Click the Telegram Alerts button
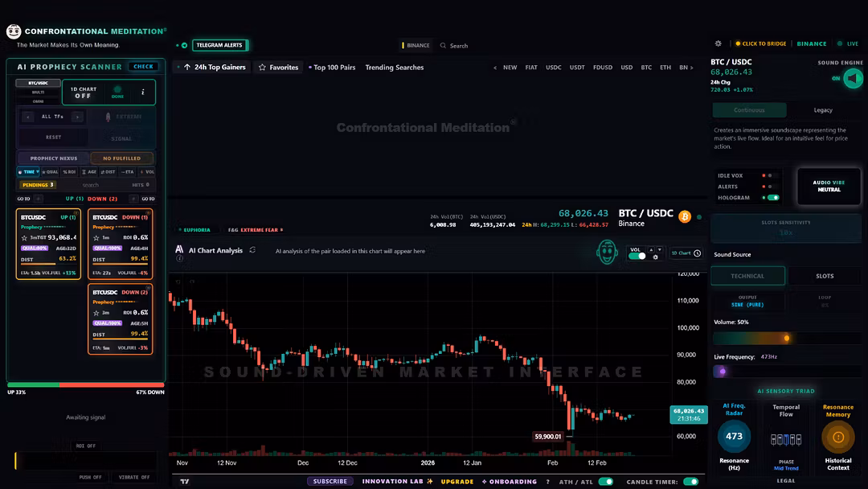 click(x=219, y=45)
